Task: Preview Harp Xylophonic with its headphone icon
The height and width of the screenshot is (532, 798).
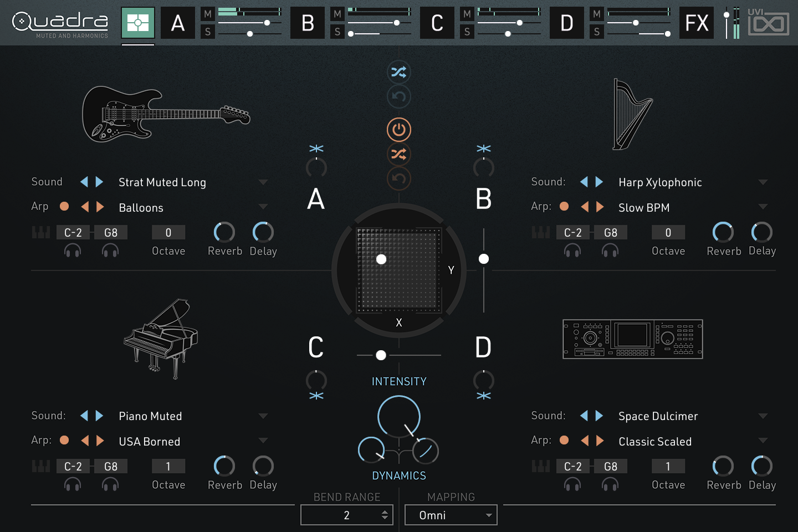Action: pos(572,250)
